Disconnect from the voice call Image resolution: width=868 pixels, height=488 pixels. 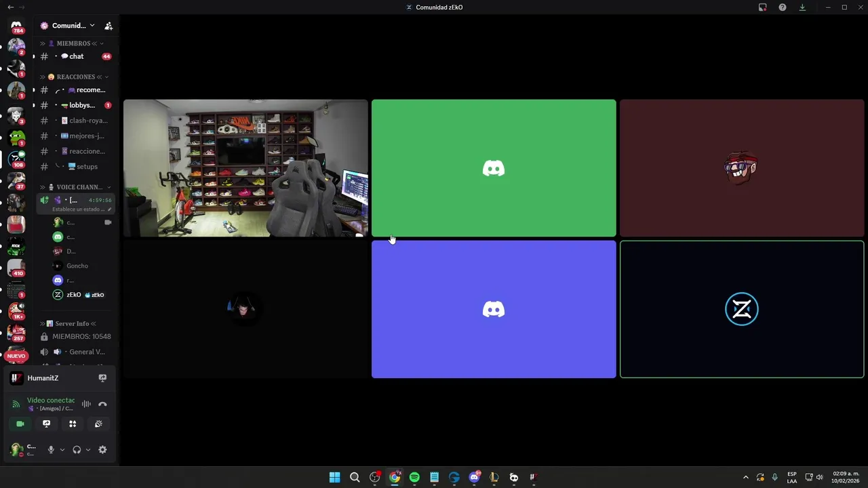coord(102,404)
